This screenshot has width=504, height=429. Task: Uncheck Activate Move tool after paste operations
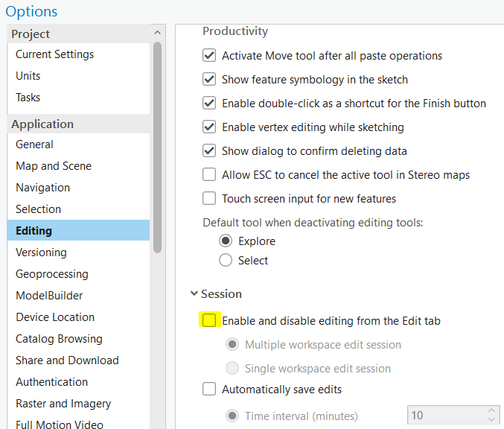tap(209, 56)
